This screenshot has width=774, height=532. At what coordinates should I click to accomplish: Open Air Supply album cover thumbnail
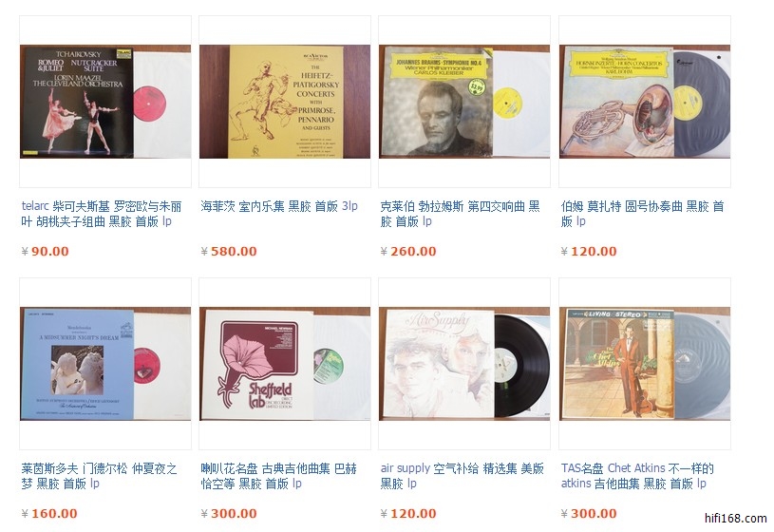tap(464, 364)
